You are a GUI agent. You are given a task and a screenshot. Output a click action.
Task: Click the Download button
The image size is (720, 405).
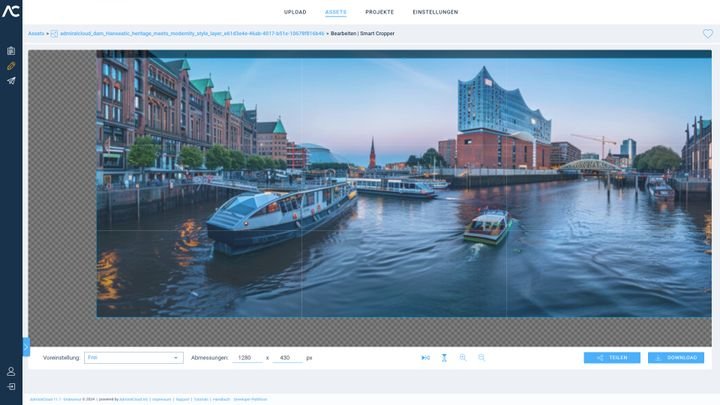676,358
